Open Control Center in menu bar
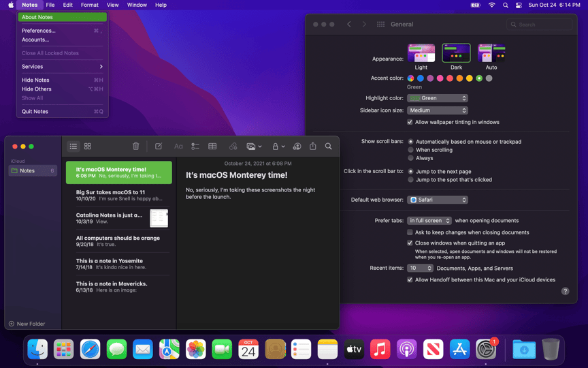 click(x=519, y=5)
